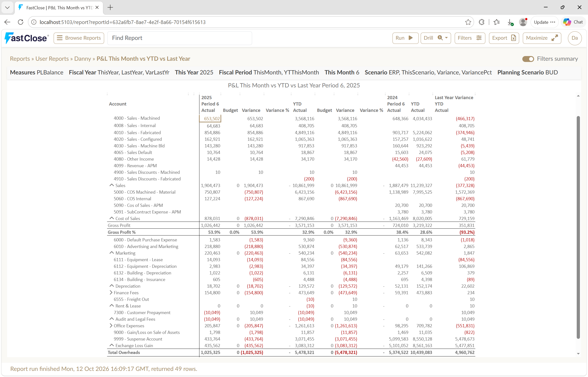Close the FastClose P&L tab
Image resolution: width=588 pixels, height=377 pixels.
pyautogui.click(x=97, y=8)
